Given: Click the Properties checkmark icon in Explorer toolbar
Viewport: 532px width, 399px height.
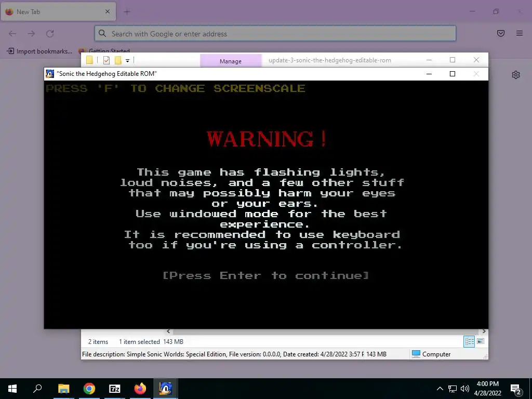Looking at the screenshot, I should (x=107, y=60).
